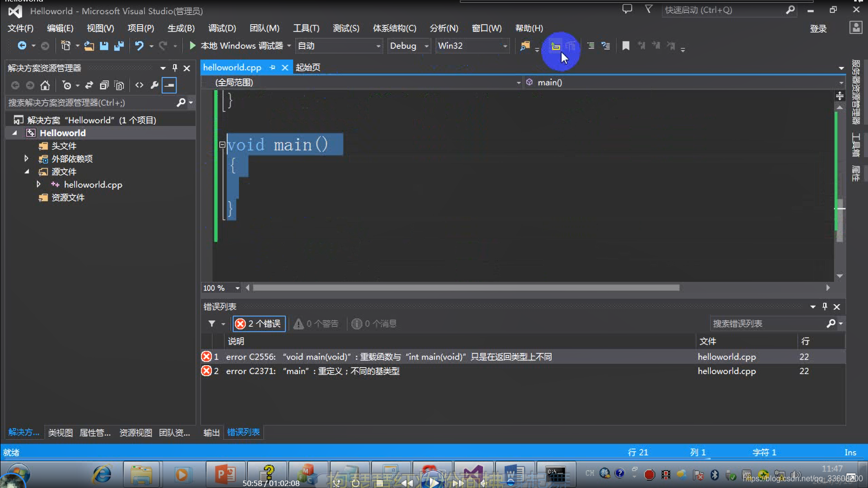Screen dimensions: 868x488
Task: Open Properties wrench icon in Solution Explorer
Action: point(154,85)
